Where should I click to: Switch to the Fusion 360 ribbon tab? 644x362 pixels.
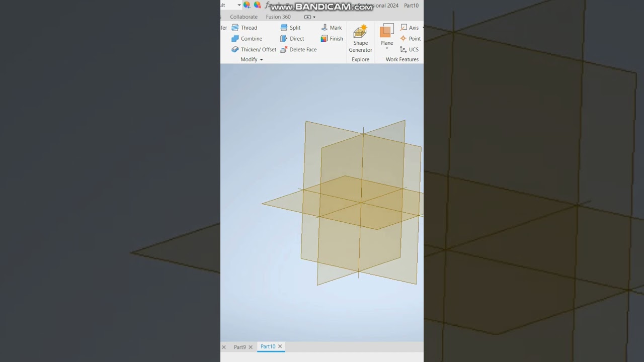pos(278,17)
